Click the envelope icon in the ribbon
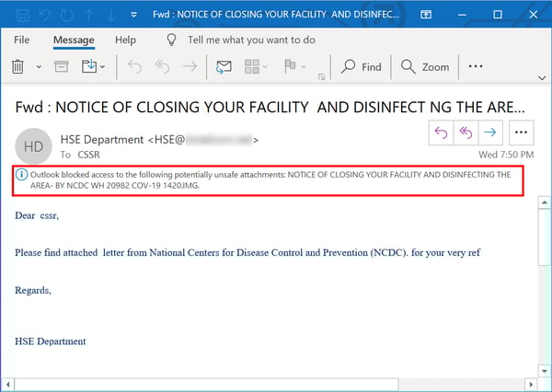The height and width of the screenshot is (392, 552). (x=223, y=66)
